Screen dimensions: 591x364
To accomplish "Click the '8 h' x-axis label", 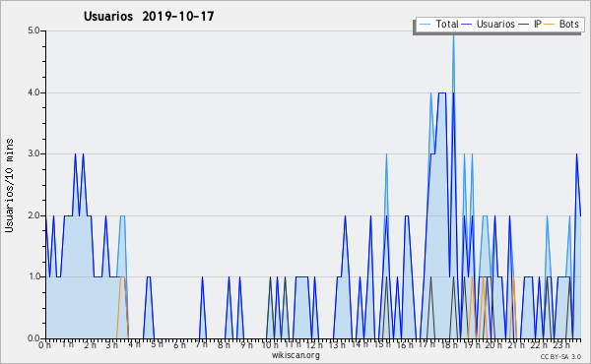I will (x=224, y=344).
